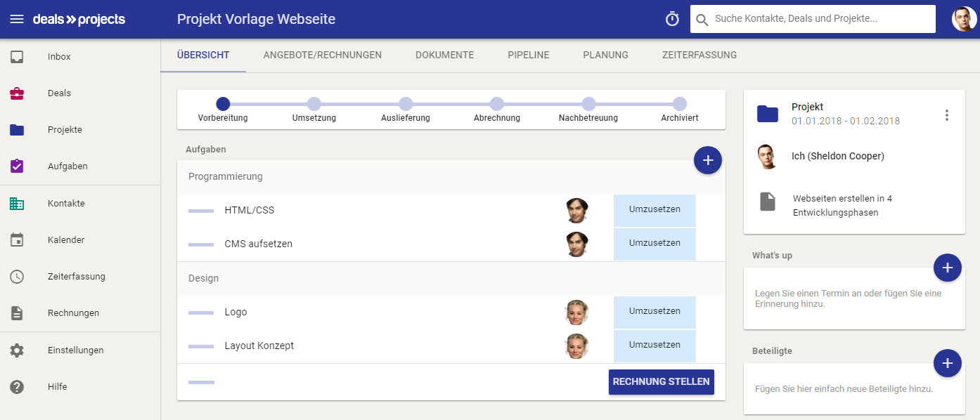Open Umzusetzen status for Logo task

point(655,312)
